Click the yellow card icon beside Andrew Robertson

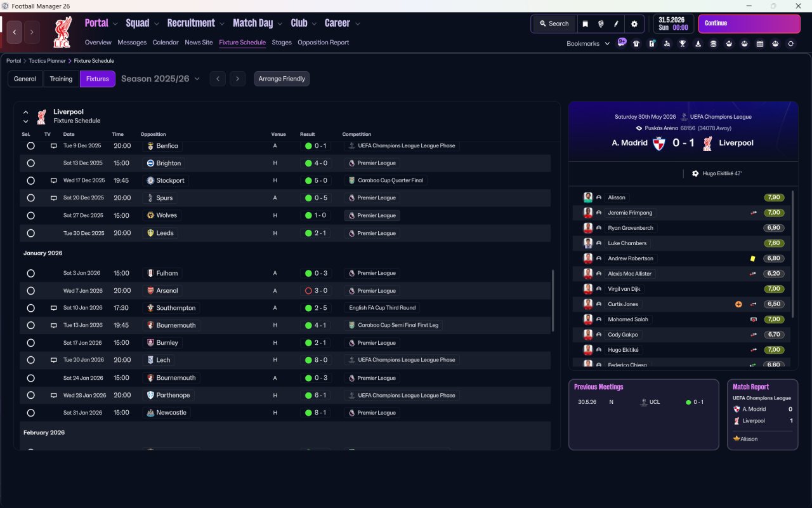[752, 258]
